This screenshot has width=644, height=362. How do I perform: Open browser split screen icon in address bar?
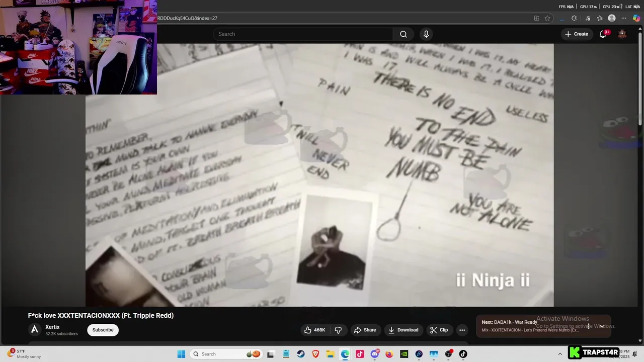pos(536,18)
